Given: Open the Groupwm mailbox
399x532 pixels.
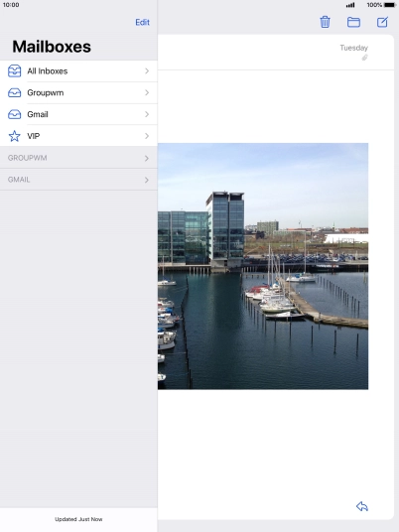Looking at the screenshot, I should click(x=78, y=92).
